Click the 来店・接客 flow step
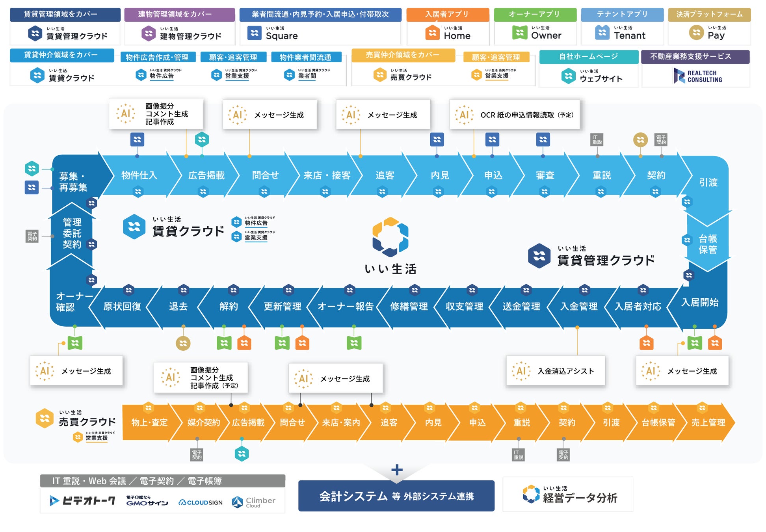 [327, 175]
